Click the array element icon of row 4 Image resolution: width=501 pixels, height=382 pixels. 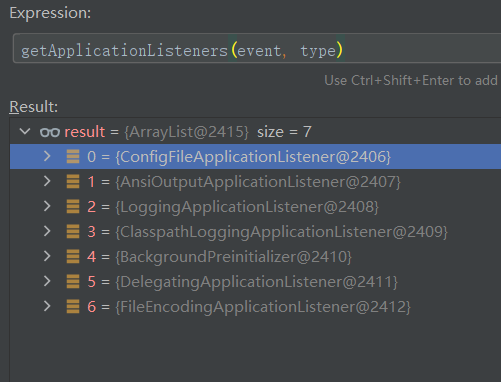coord(73,257)
